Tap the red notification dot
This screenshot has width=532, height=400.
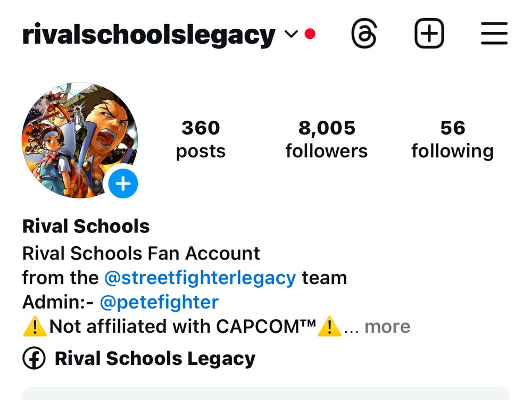(310, 34)
